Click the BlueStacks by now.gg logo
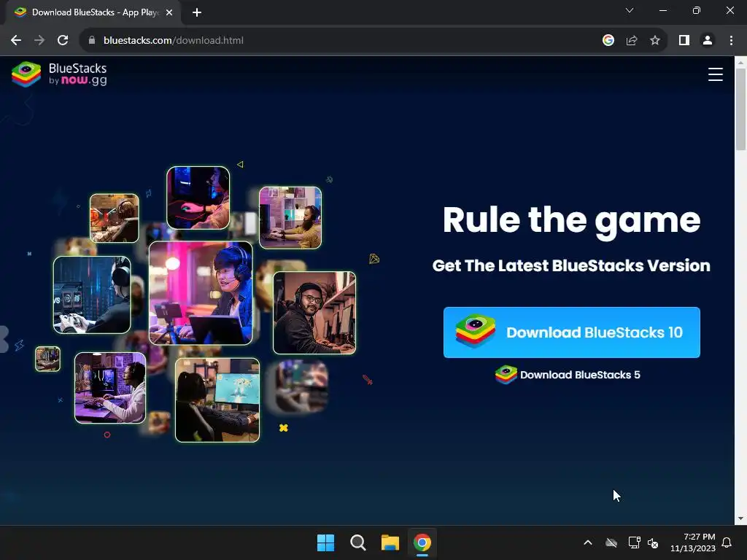This screenshot has height=560, width=747. (x=59, y=74)
